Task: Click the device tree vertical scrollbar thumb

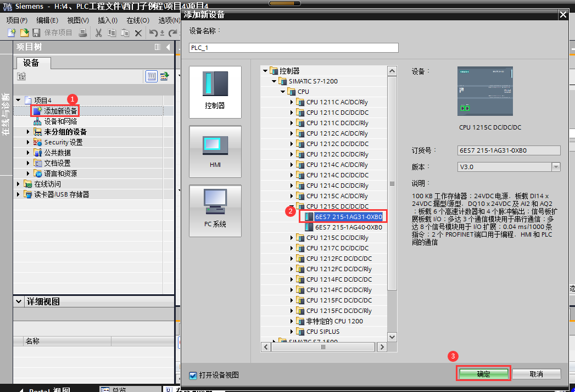Action: 392,183
